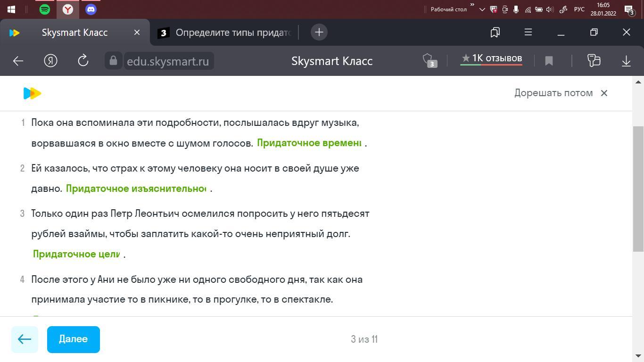Switch to the "Определите типы придаточных" tab
Viewport: 644px width, 362px height.
(x=224, y=32)
